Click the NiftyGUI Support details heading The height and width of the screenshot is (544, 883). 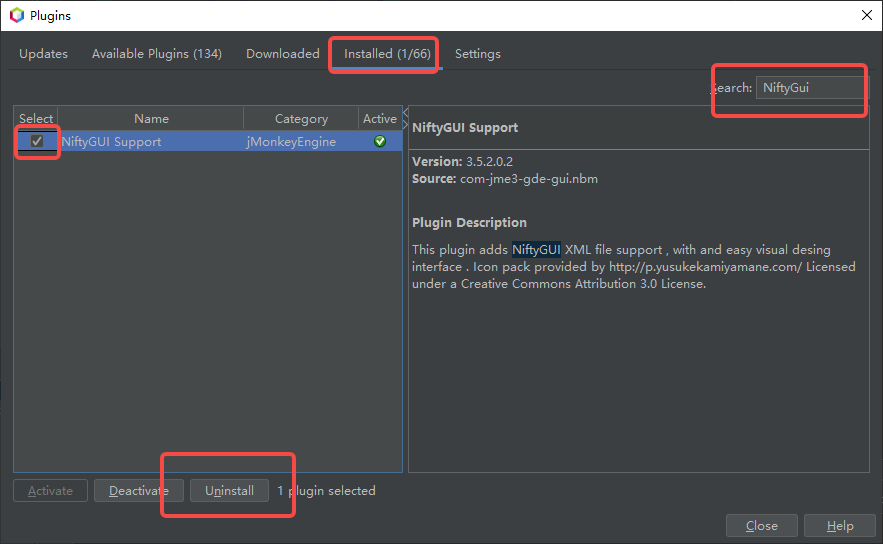point(465,127)
